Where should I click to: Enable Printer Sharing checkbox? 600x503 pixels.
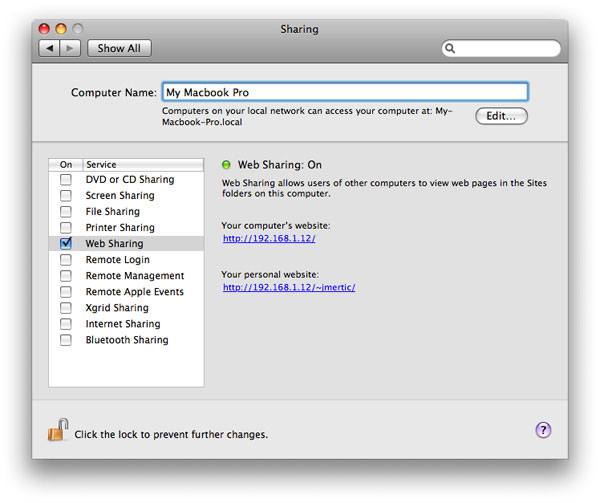point(66,228)
